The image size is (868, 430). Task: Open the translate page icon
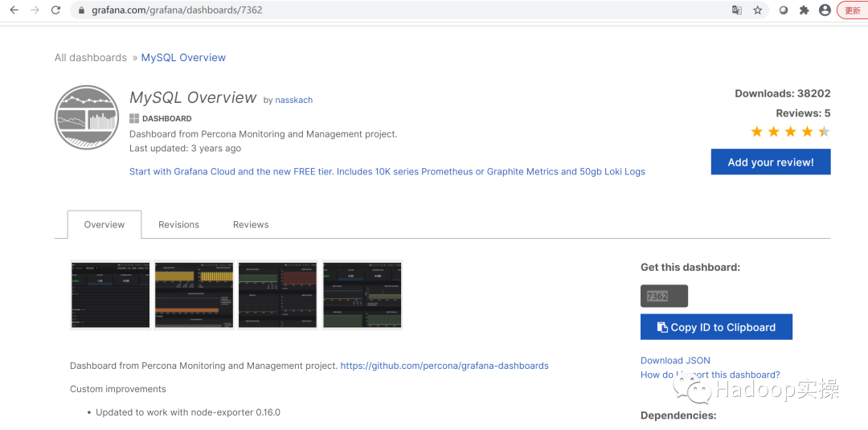click(x=737, y=10)
